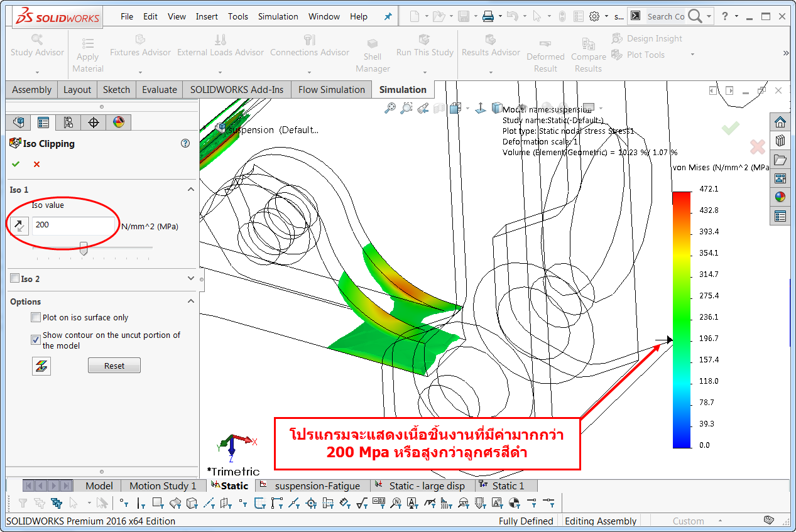796x532 pixels.
Task: Open the Simulation menu
Action: 278,16
